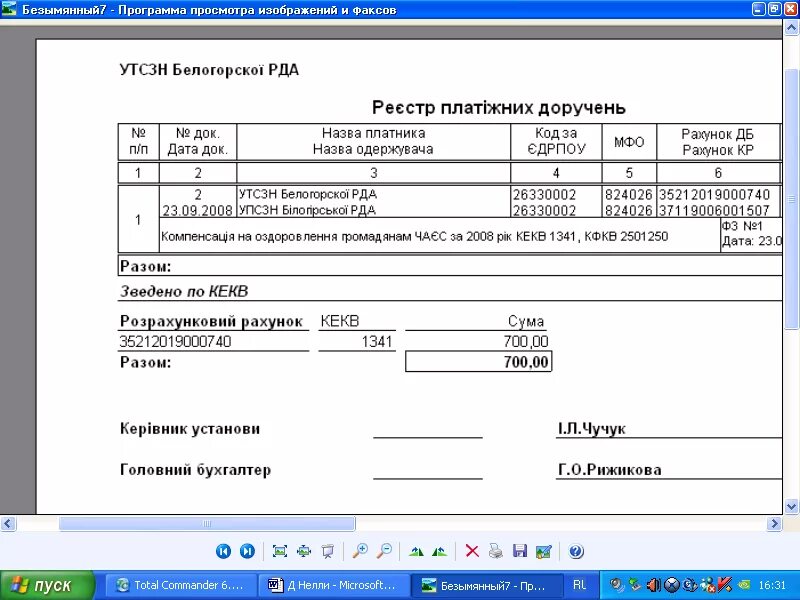Click the 'Безымянный7' taskbar button
The image size is (800, 600).
point(485,585)
